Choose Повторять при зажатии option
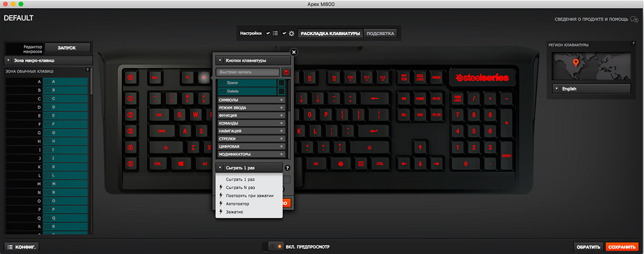 pos(249,196)
